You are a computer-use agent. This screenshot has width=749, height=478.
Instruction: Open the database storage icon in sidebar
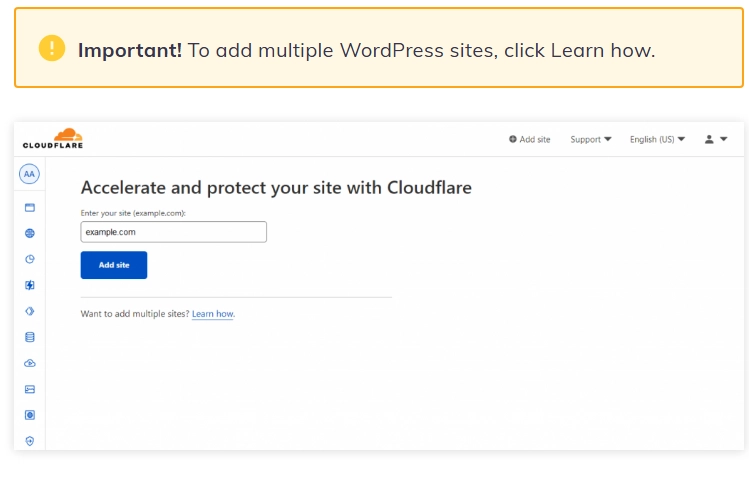(x=30, y=337)
